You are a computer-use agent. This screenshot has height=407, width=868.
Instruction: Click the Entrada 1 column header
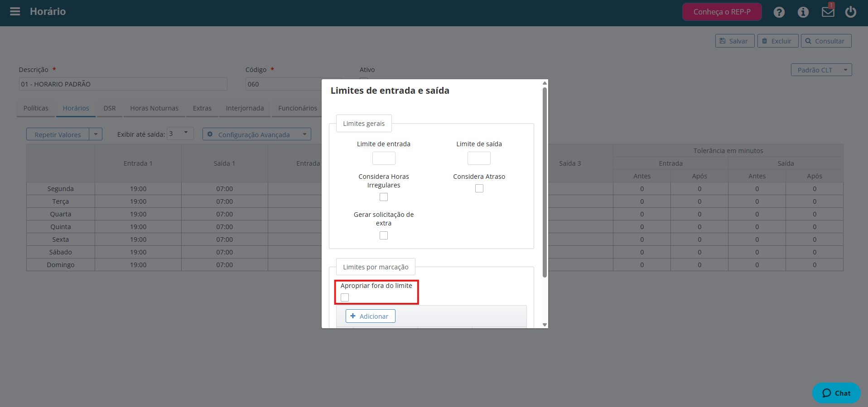point(138,163)
